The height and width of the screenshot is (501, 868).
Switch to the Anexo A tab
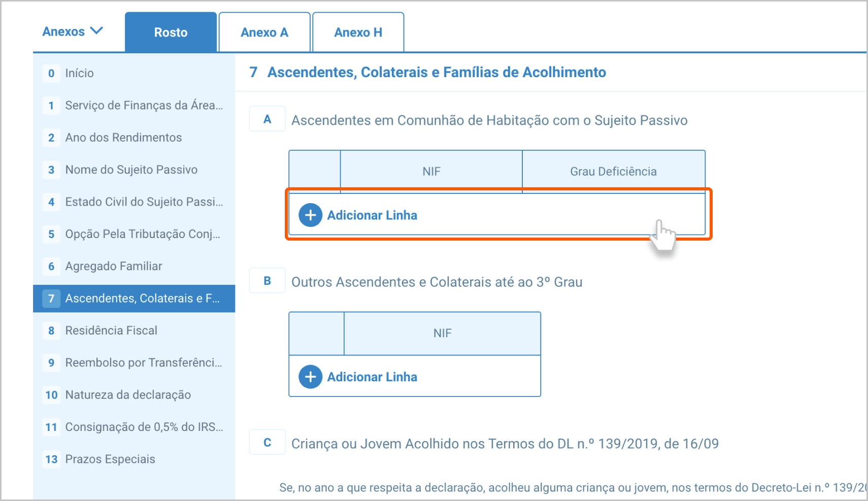[x=264, y=32]
